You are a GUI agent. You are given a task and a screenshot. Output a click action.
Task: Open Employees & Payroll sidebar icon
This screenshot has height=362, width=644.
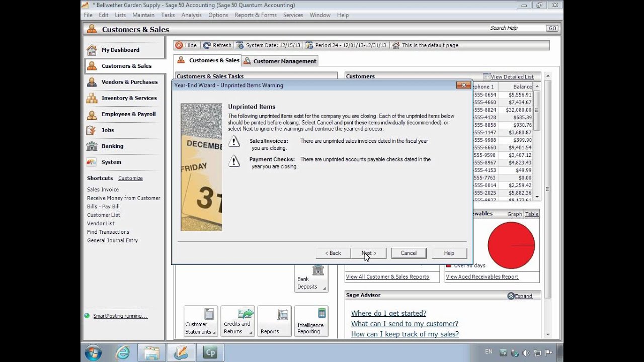tap(92, 114)
